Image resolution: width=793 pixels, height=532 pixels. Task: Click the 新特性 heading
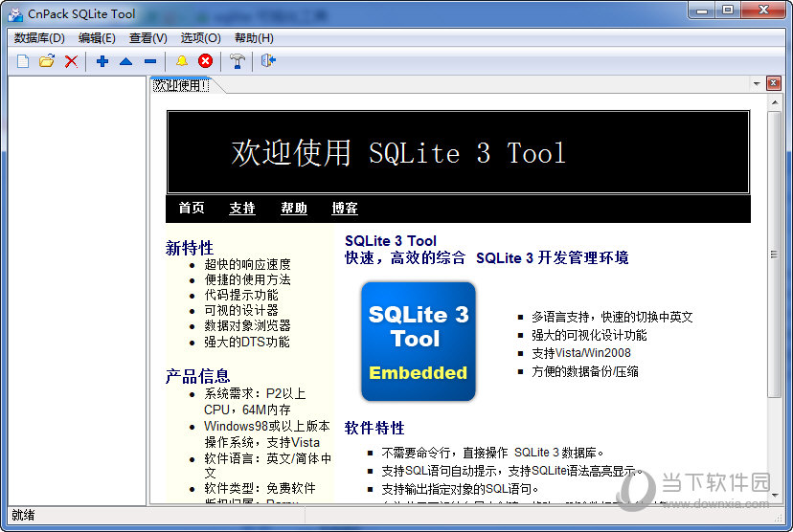(189, 248)
